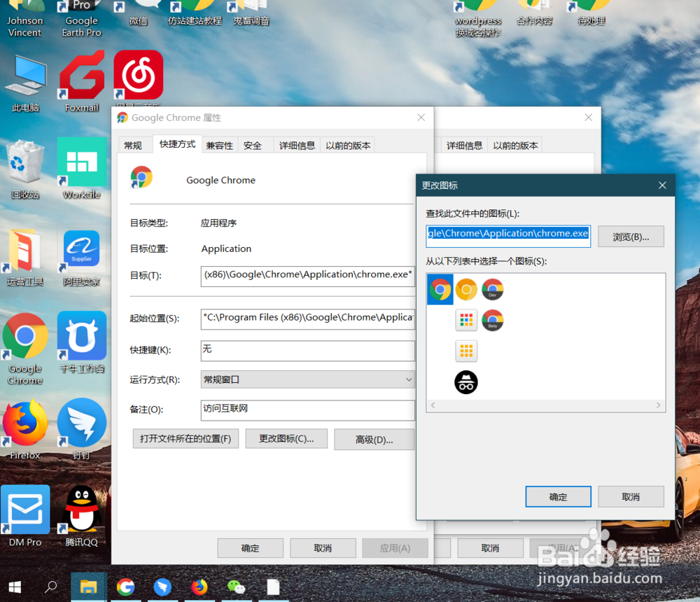Screen dimensions: 700x602
Task: Click 取消 in the Chrome properties window
Action: pos(323,548)
